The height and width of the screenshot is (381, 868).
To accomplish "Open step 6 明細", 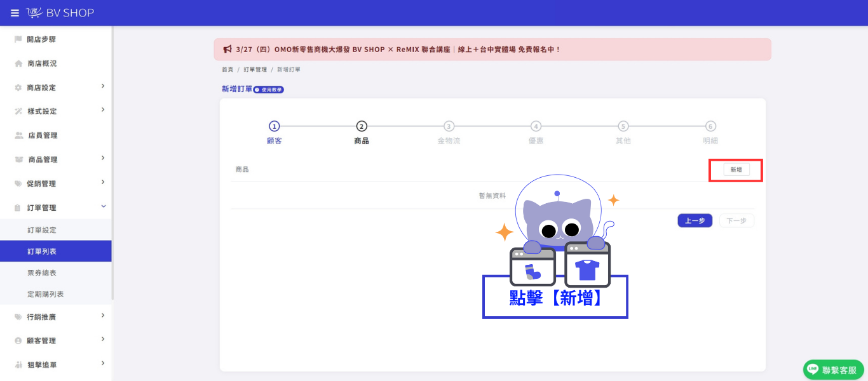I will (x=710, y=133).
